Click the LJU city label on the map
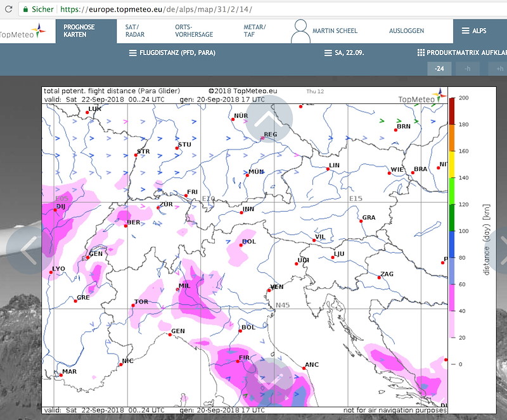This screenshot has height=420, width=507. [339, 254]
